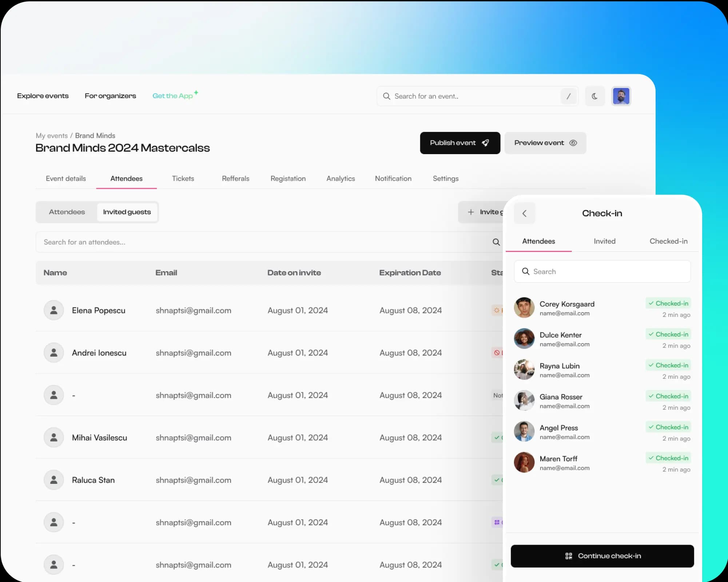728x582 pixels.
Task: Click Raluca Stan's green check status badge
Action: click(x=497, y=480)
